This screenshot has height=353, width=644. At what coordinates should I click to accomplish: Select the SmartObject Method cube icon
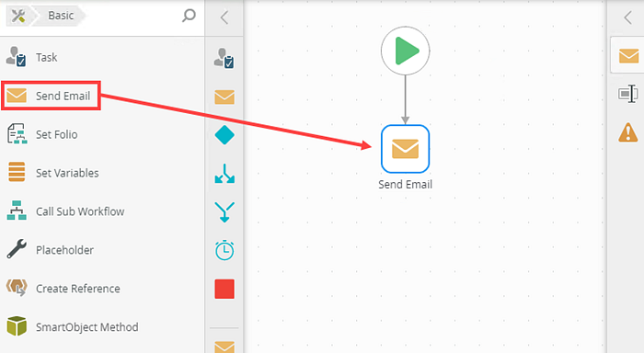point(17,326)
